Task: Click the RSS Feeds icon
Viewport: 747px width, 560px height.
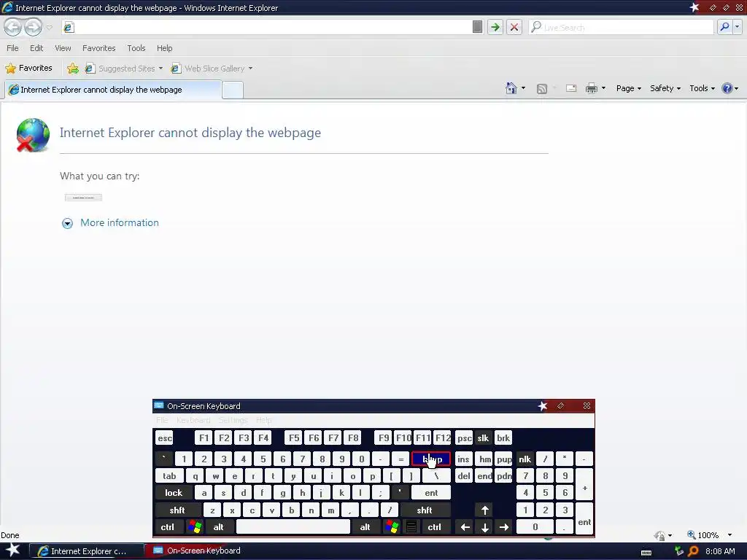Action: click(x=542, y=88)
